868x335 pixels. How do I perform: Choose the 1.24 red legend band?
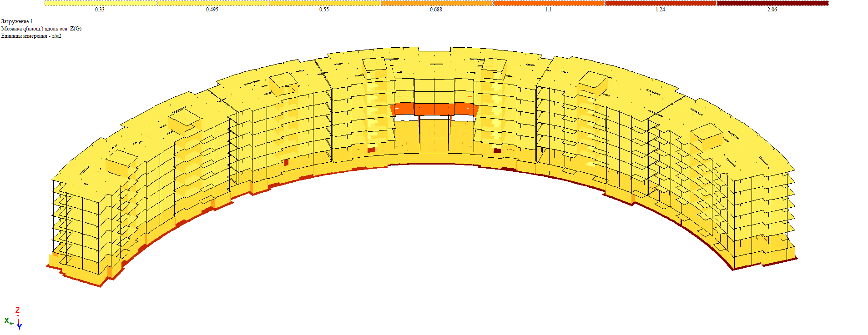pyautogui.click(x=661, y=3)
